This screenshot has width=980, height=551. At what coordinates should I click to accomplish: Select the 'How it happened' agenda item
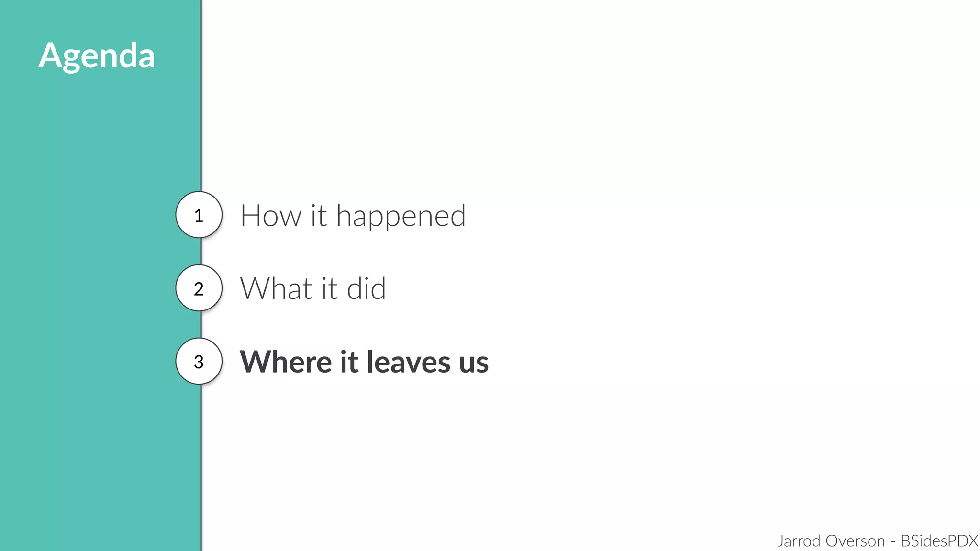click(x=353, y=216)
